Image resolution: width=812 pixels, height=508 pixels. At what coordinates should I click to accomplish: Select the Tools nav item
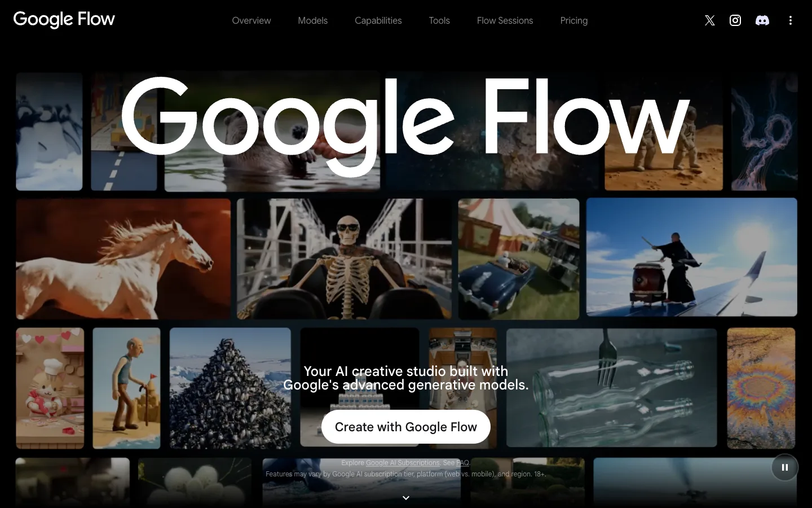pyautogui.click(x=439, y=20)
